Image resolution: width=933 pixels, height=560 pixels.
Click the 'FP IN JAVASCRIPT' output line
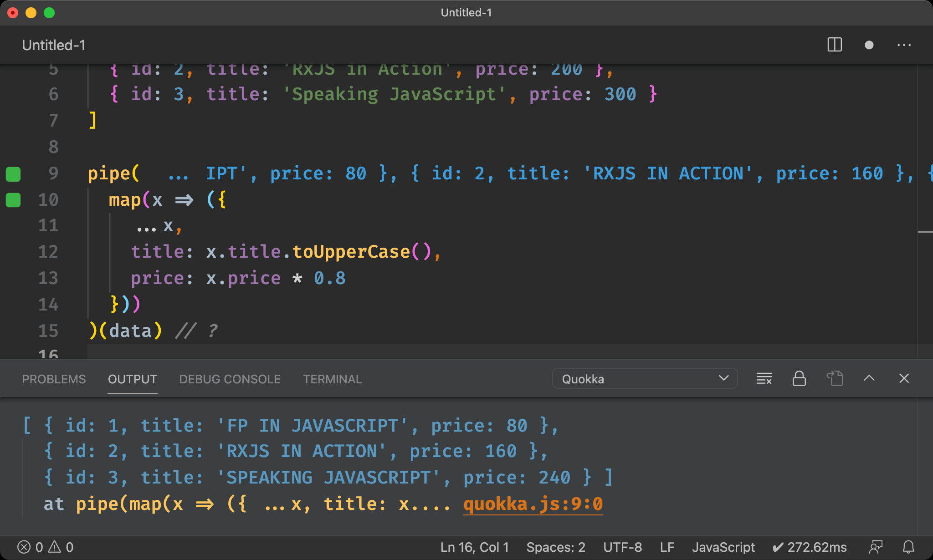(x=291, y=426)
